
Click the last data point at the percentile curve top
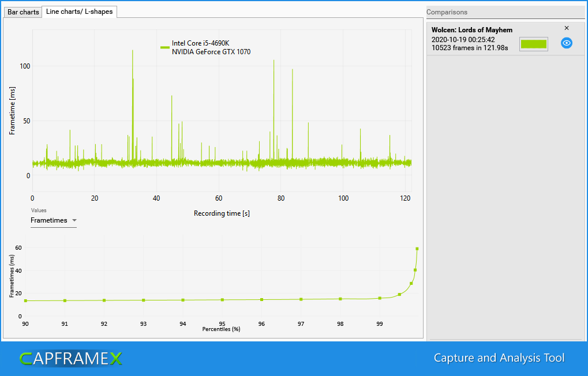coord(417,249)
